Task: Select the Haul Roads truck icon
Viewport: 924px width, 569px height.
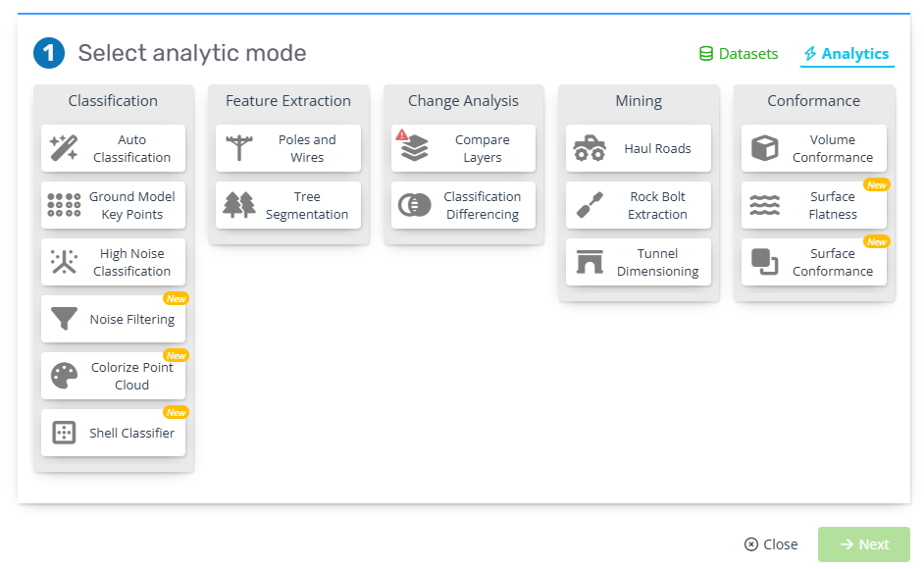Action: [590, 148]
